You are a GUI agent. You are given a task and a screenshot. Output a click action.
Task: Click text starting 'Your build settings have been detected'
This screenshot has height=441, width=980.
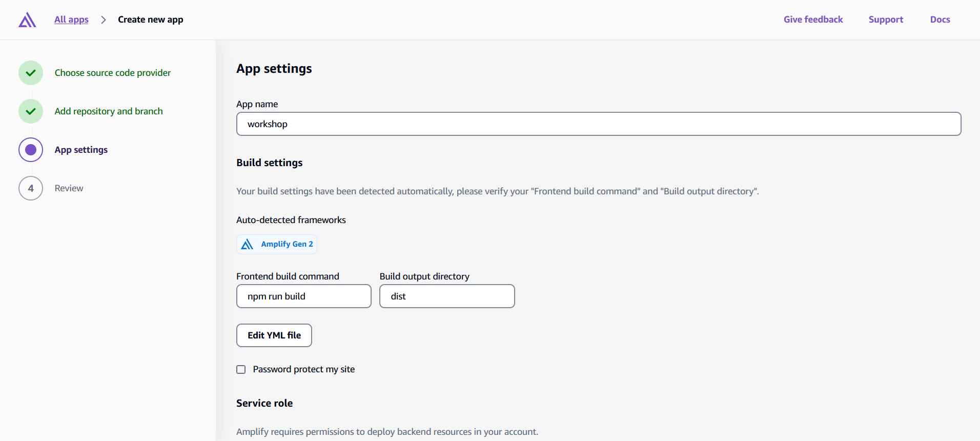click(x=498, y=191)
